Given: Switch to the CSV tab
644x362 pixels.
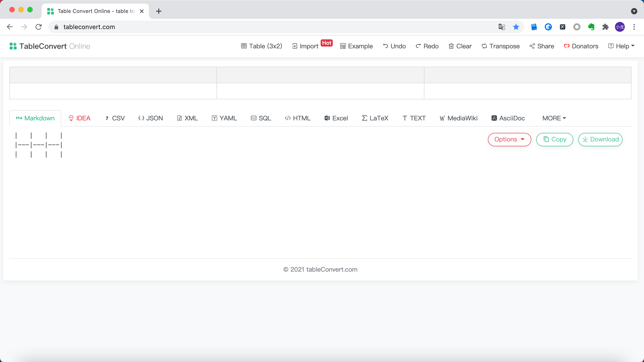Looking at the screenshot, I should pyautogui.click(x=115, y=118).
